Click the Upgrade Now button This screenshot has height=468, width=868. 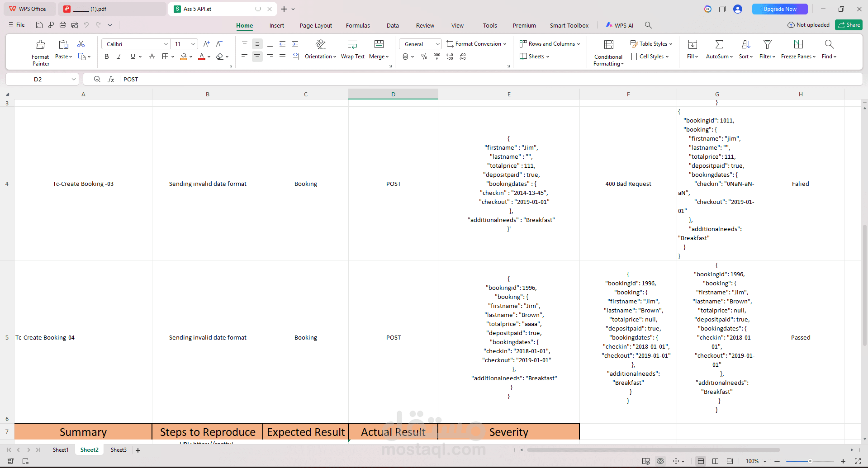(780, 9)
